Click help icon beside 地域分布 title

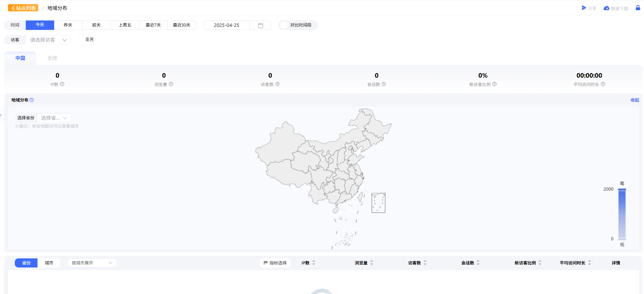tap(32, 100)
